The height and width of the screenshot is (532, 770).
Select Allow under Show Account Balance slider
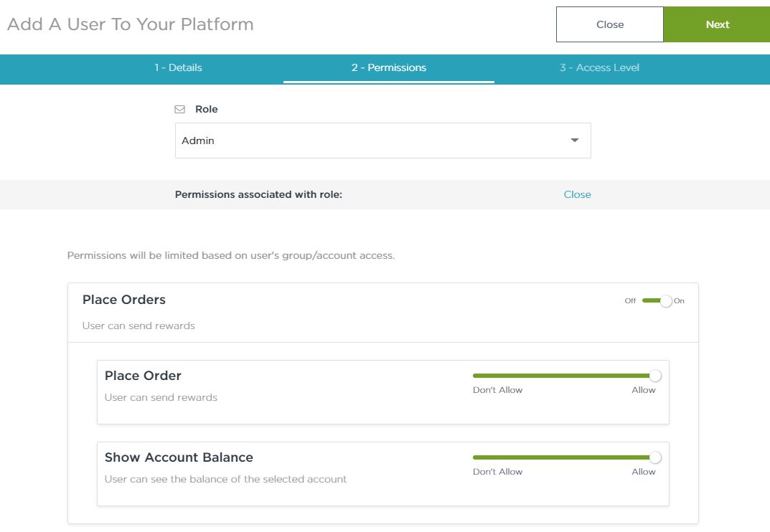[643, 472]
